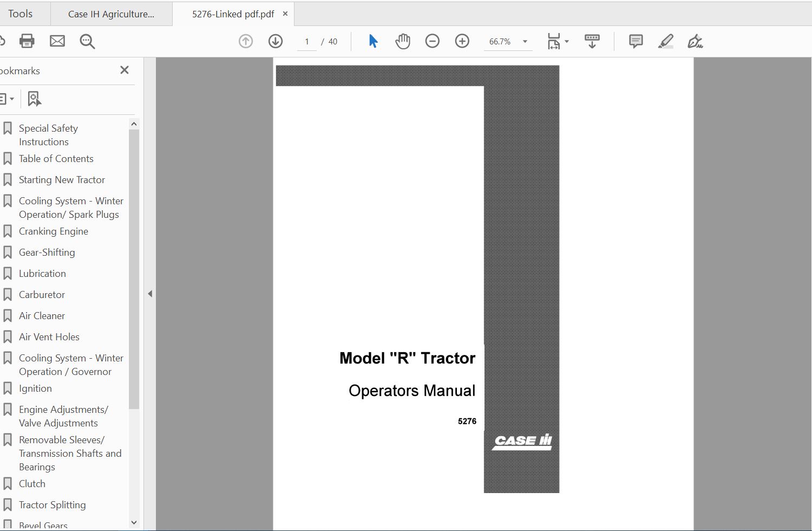The width and height of the screenshot is (812, 531).
Task: Zoom in with the plus button
Action: click(462, 41)
